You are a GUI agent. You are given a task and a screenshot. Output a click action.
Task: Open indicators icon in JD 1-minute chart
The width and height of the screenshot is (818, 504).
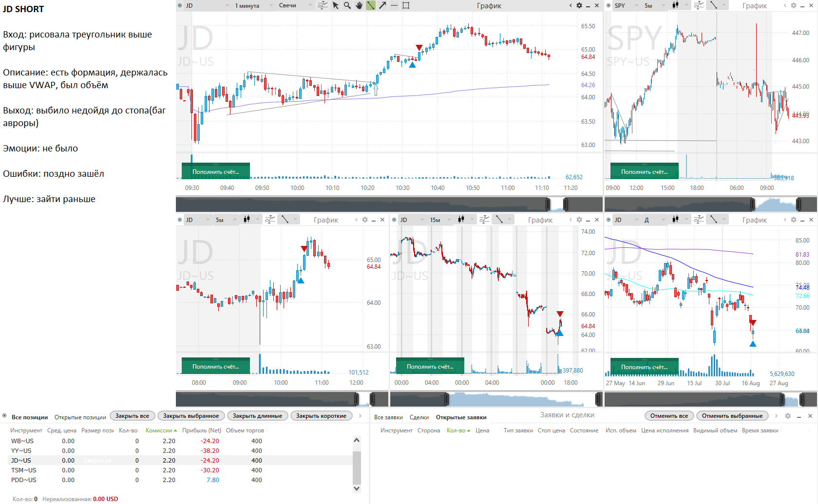coord(323,5)
